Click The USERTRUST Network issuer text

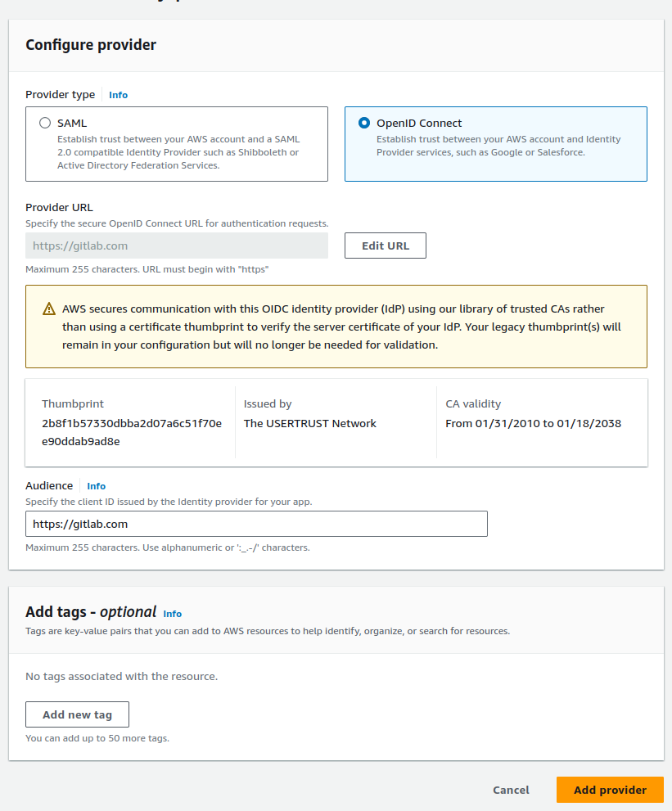(x=310, y=423)
